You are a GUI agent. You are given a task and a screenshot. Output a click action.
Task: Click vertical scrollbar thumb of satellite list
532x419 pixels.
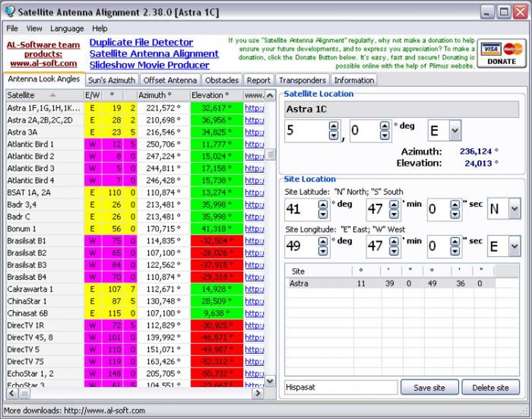[x=270, y=155]
